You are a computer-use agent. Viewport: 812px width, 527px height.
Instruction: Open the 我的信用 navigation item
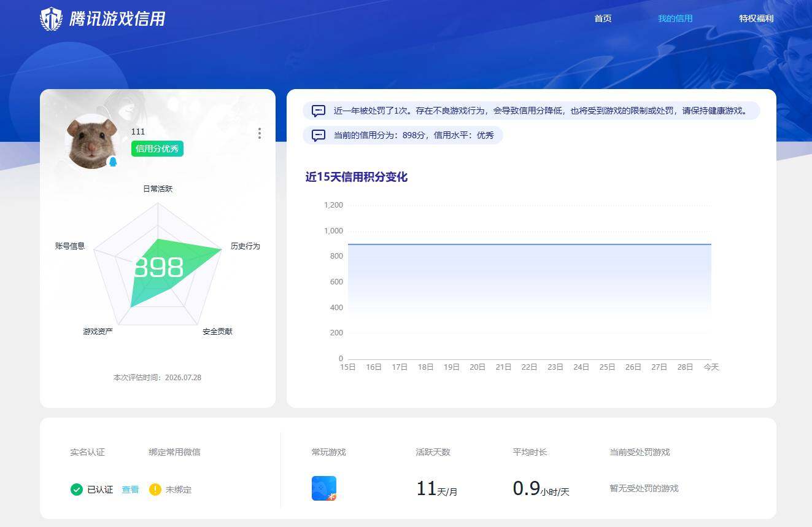coord(675,18)
